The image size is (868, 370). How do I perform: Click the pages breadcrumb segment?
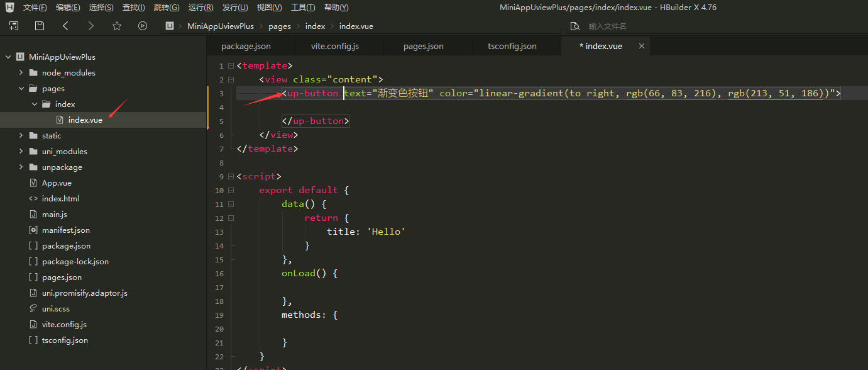pos(280,26)
